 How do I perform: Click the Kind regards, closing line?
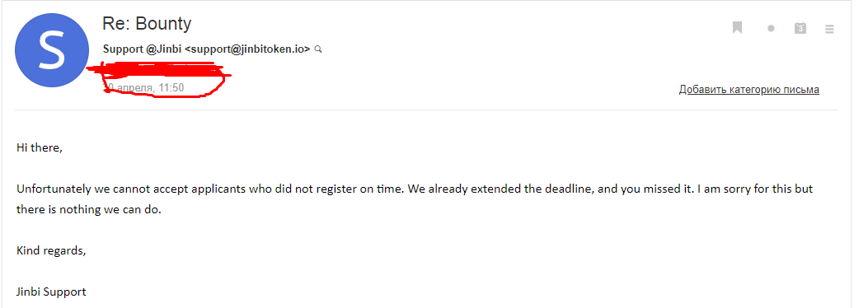[51, 250]
